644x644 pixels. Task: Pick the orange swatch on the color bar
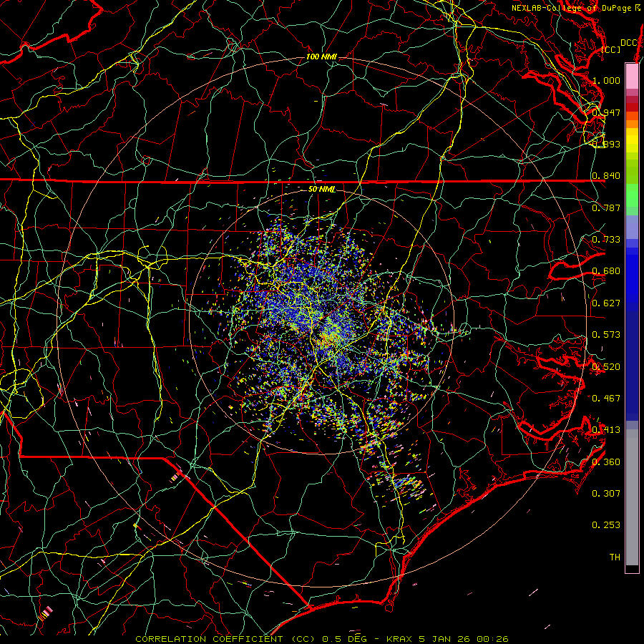[x=632, y=124]
